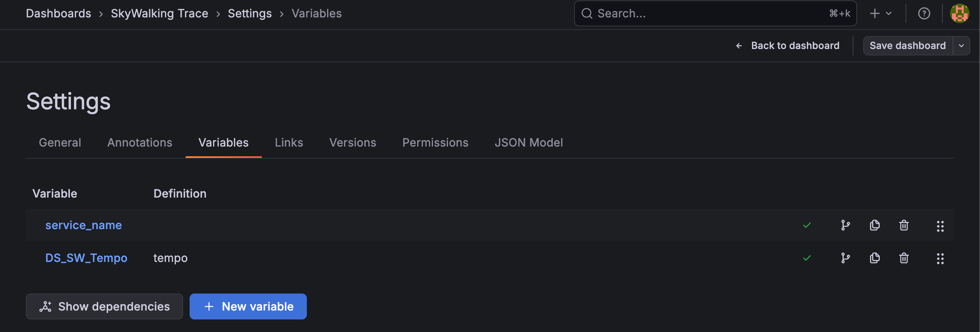Switch to the Annotations tab
Viewport: 980px width, 332px height.
tap(139, 143)
